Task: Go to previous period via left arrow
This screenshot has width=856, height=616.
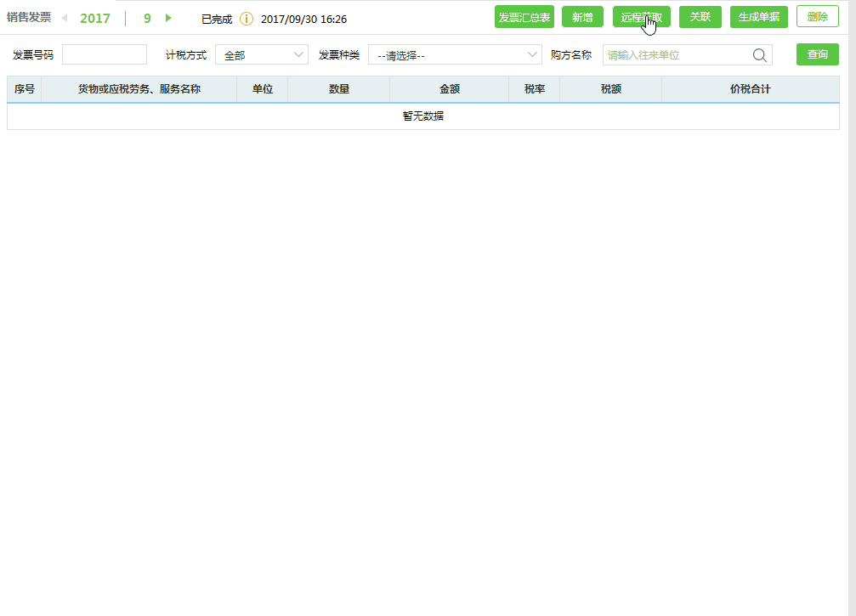Action: (x=66, y=18)
